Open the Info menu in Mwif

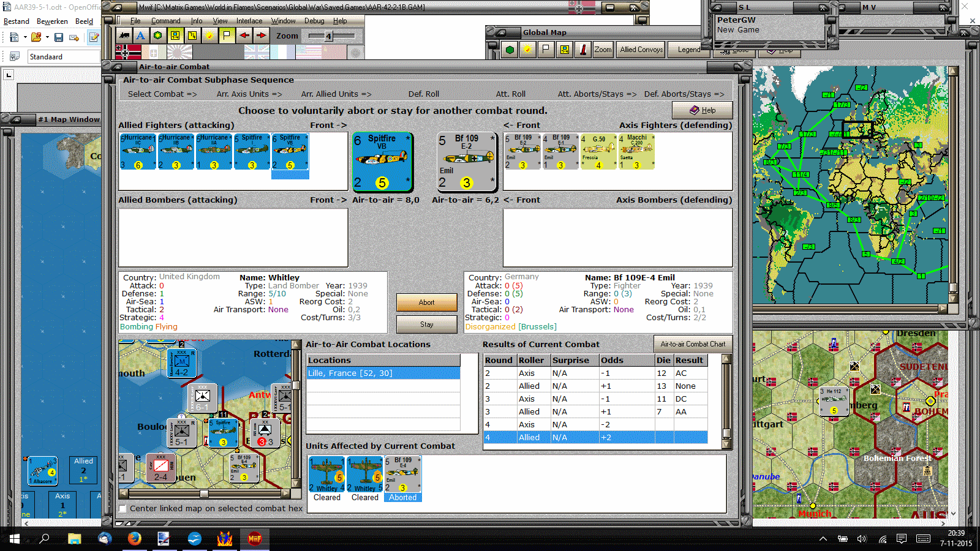click(x=196, y=21)
